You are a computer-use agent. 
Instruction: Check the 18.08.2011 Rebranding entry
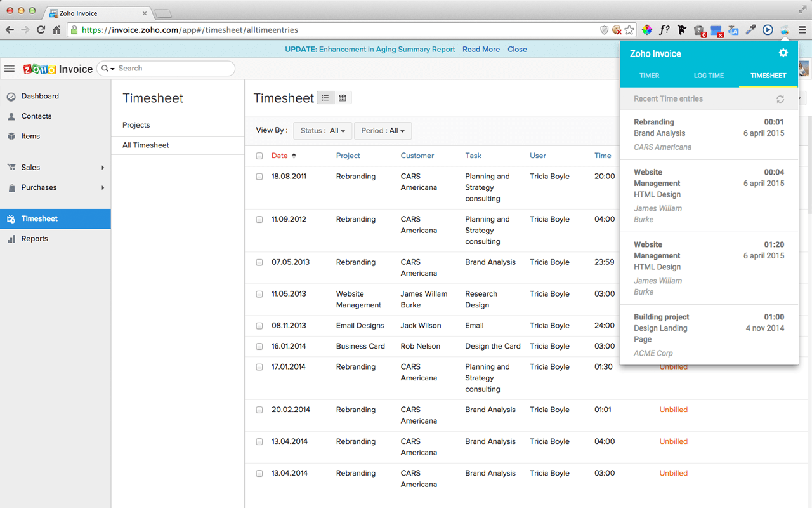tap(259, 177)
